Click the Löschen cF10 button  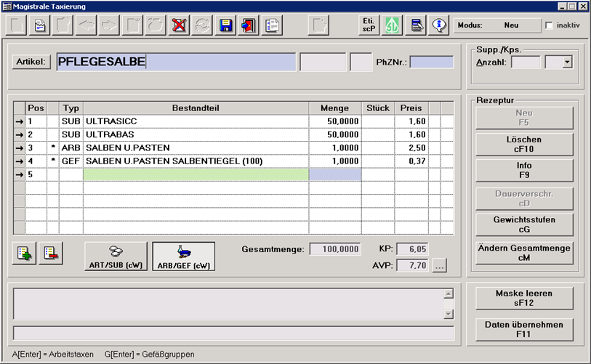(524, 143)
